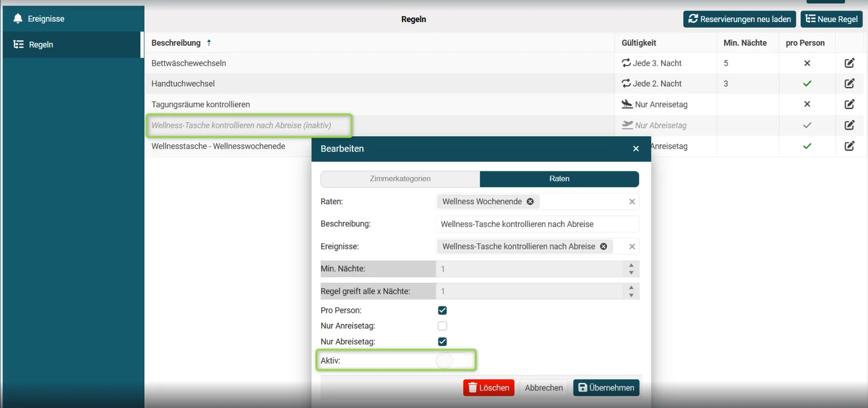The height and width of the screenshot is (408, 868).
Task: Close the Bearbeiten dialog
Action: 636,149
